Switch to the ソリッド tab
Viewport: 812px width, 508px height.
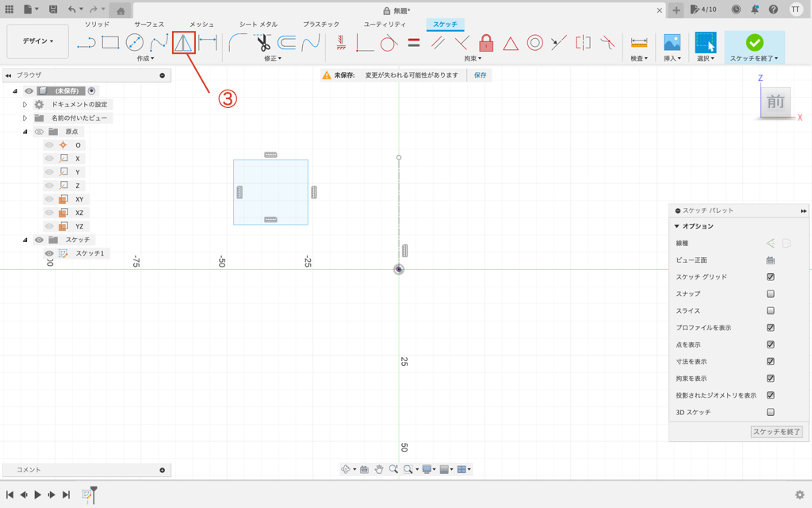click(98, 25)
